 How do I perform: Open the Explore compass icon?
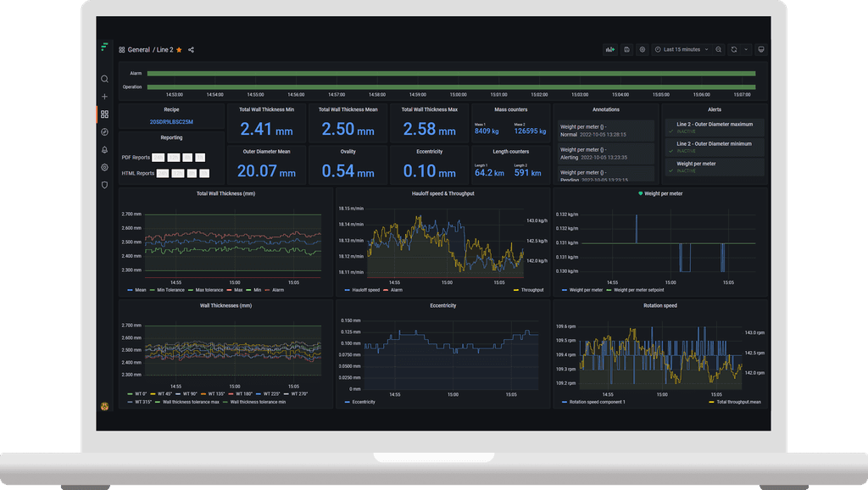coord(104,131)
